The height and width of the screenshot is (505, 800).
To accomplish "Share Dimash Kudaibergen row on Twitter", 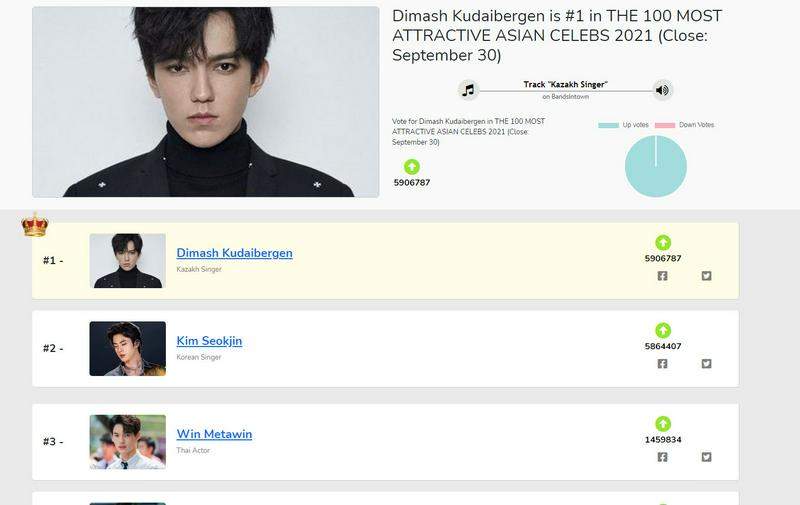I will pyautogui.click(x=706, y=276).
